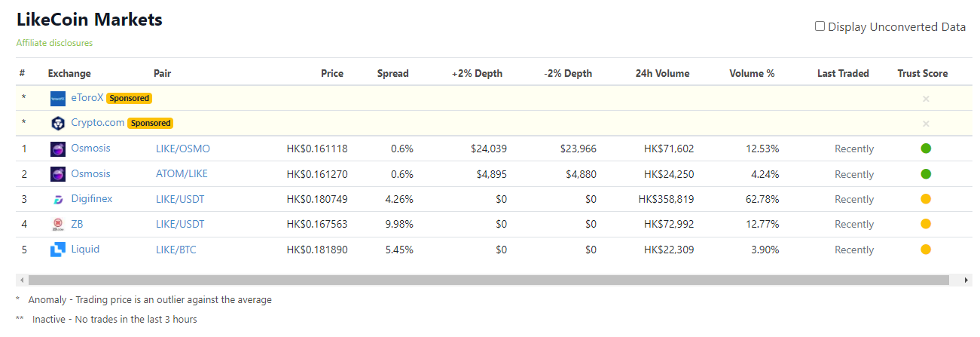The height and width of the screenshot is (337, 980).
Task: Click the Liquid exchange logo icon
Action: point(58,250)
